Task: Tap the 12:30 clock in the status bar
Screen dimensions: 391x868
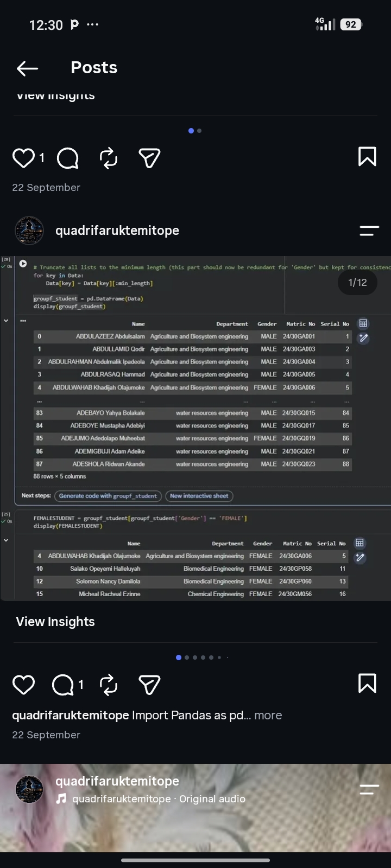Action: 46,25
